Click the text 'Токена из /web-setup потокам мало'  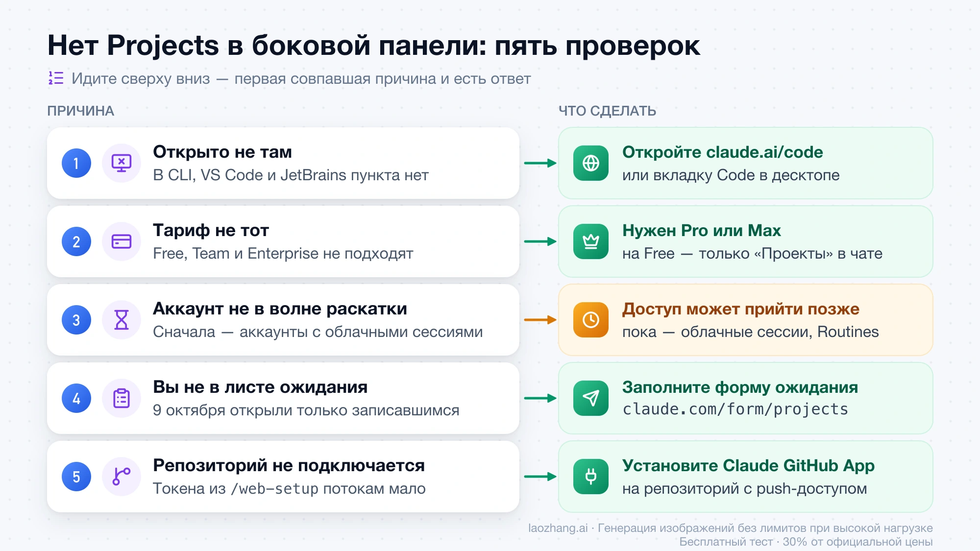[289, 488]
